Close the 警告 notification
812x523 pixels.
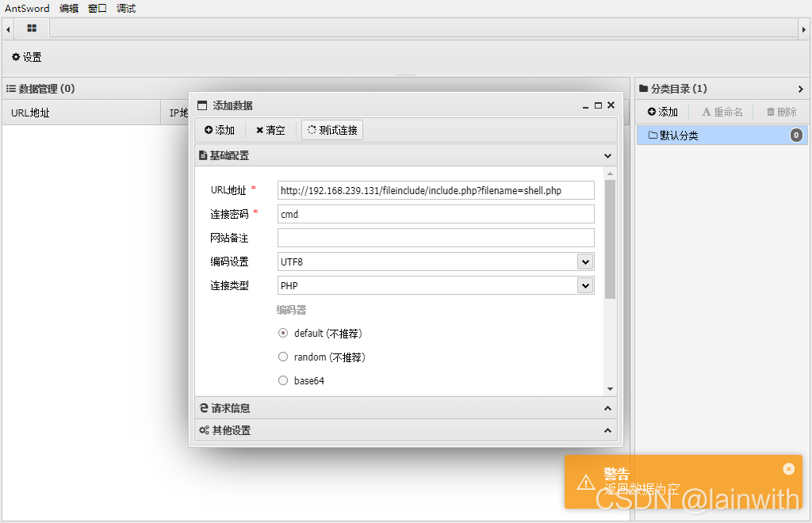[x=789, y=468]
